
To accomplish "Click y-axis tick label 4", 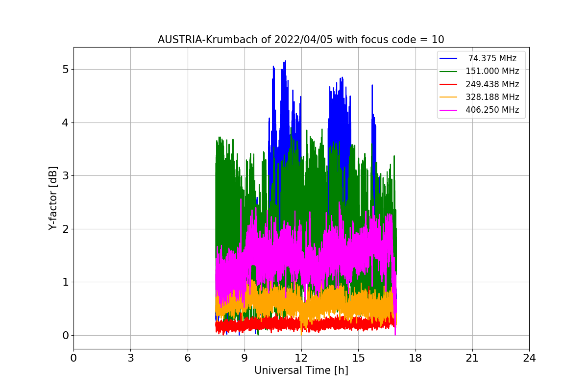I will (x=65, y=123).
